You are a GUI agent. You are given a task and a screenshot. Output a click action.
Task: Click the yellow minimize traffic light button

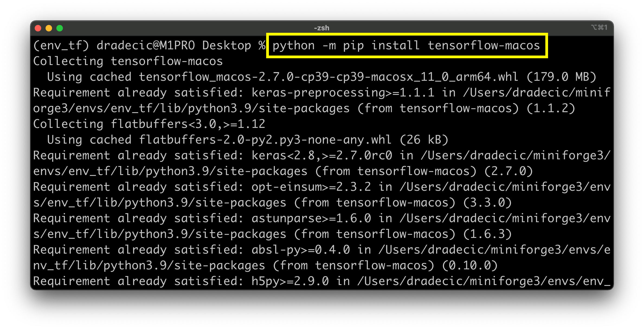coord(49,28)
